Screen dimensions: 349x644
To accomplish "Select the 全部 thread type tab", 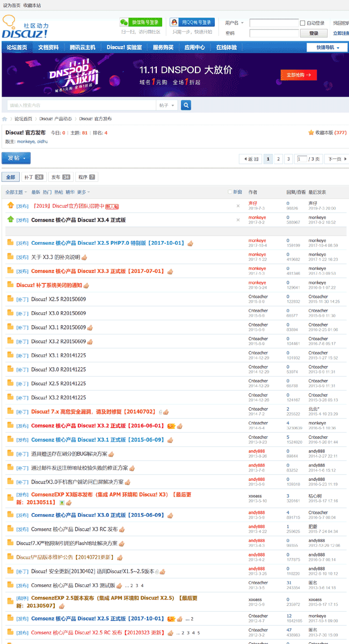I will coord(10,177).
